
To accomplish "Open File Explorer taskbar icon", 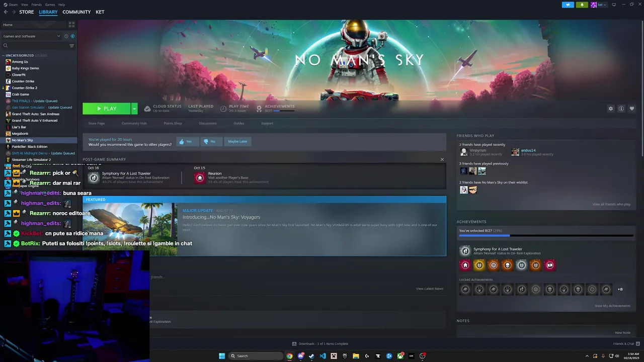I will [356, 356].
